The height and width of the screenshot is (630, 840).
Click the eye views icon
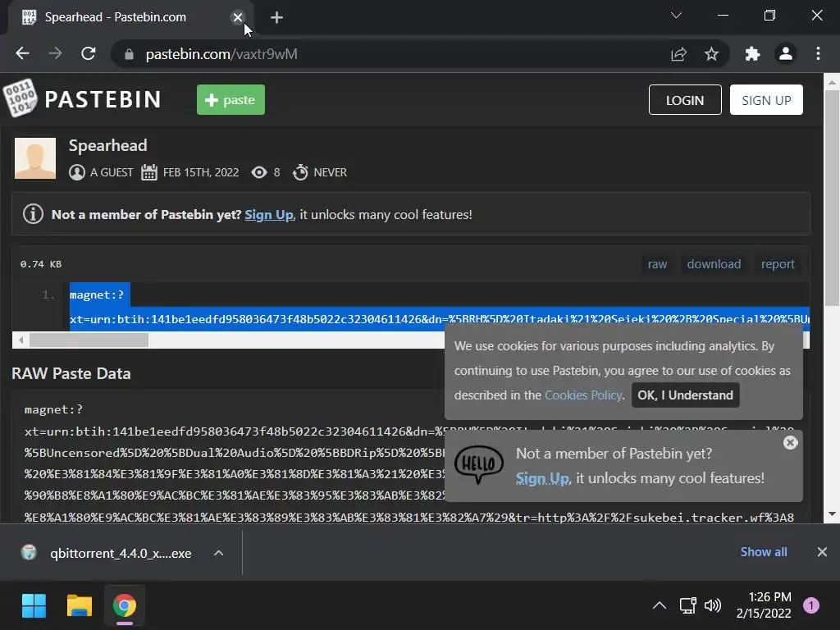click(x=259, y=172)
